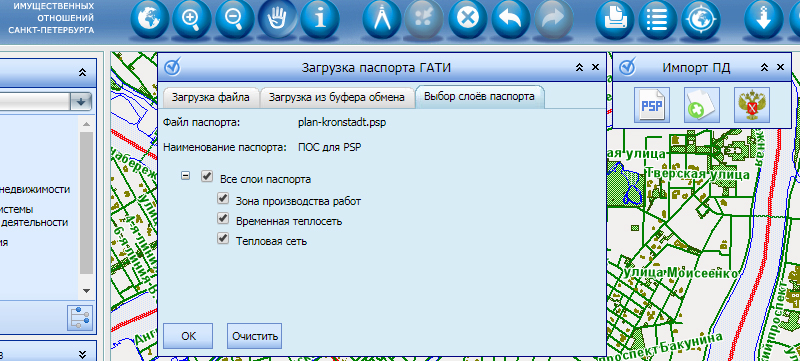Collapse the Все слои паспорта tree node
This screenshot has height=361, width=800.
point(186,175)
